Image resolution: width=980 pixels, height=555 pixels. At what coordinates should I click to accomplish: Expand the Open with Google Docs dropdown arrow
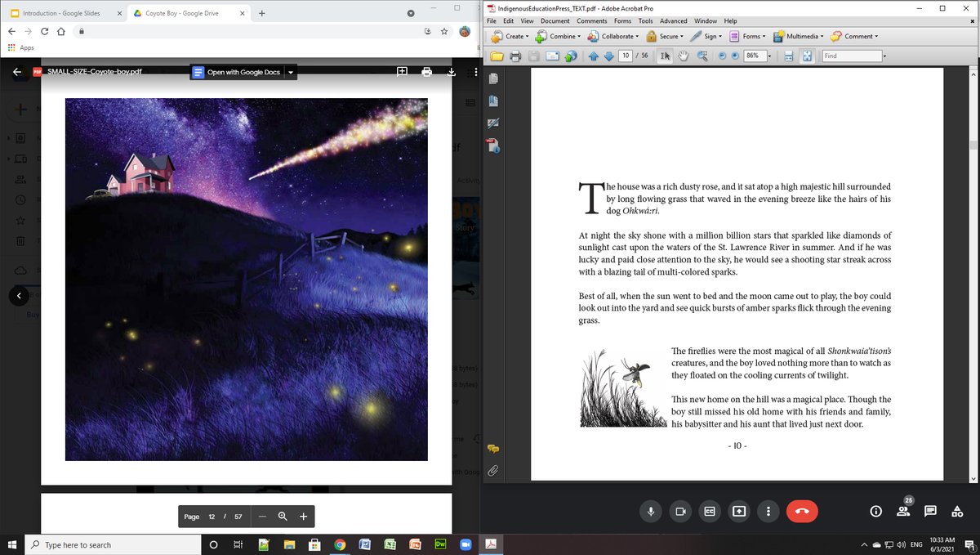(291, 72)
